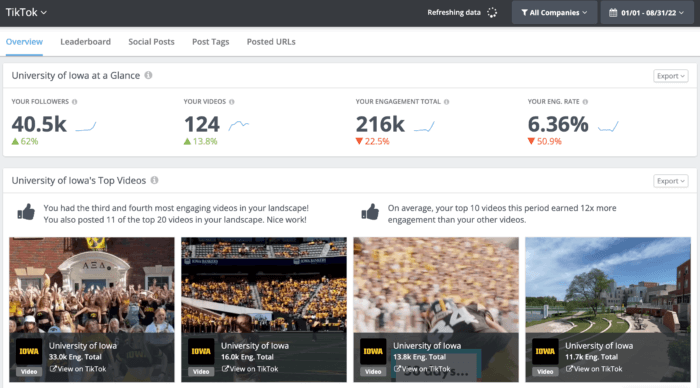Image resolution: width=700 pixels, height=388 pixels.
Task: Click the 216k engagement total value
Action: coord(380,124)
